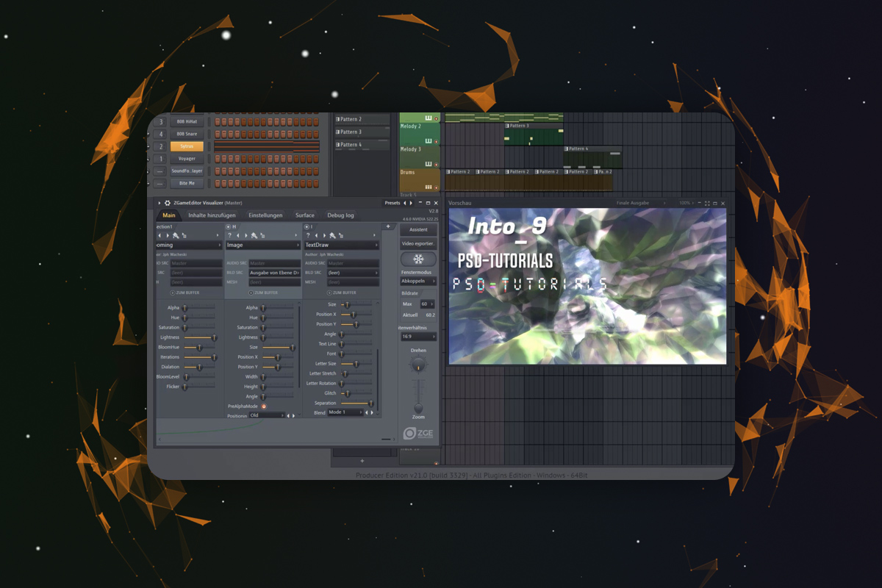Screen dimensions: 882x588
Task: Open the ZGameEditor Visualizer gear settings icon
Action: coord(168,203)
